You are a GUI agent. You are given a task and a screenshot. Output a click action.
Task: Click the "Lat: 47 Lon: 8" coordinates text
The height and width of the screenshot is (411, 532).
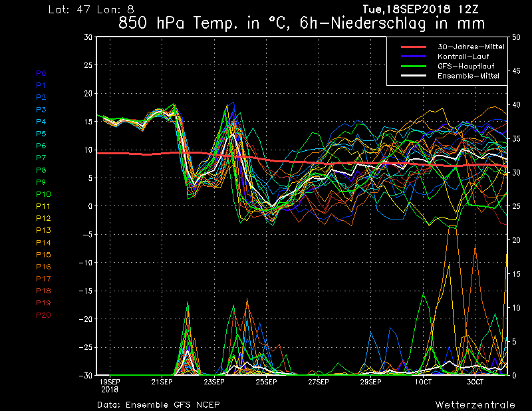click(x=91, y=9)
